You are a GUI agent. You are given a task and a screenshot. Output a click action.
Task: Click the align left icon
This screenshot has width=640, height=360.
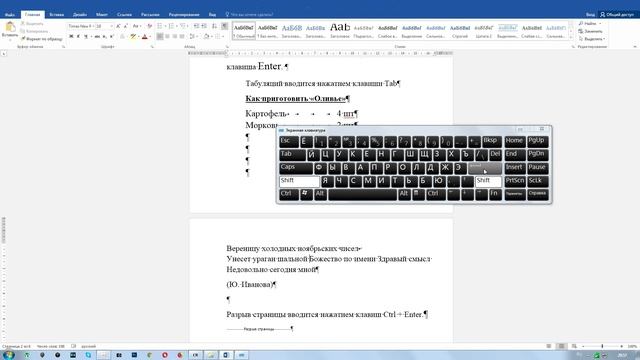pyautogui.click(x=160, y=37)
